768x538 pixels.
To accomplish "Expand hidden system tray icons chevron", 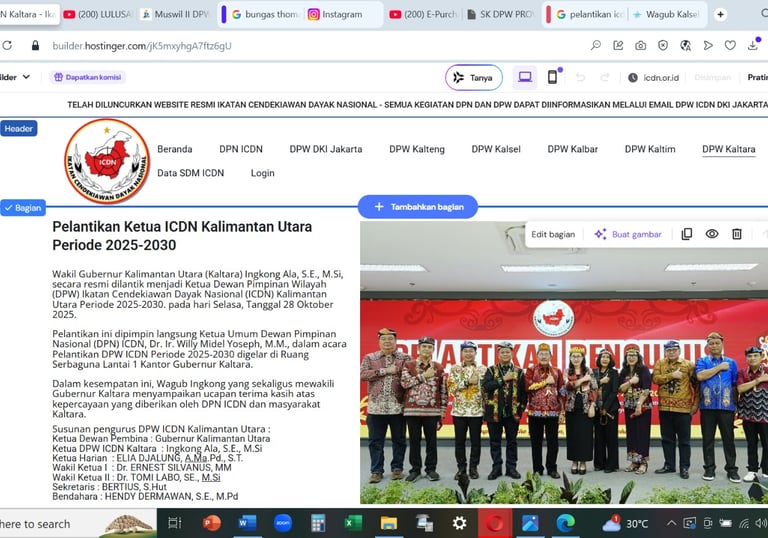I will [672, 523].
